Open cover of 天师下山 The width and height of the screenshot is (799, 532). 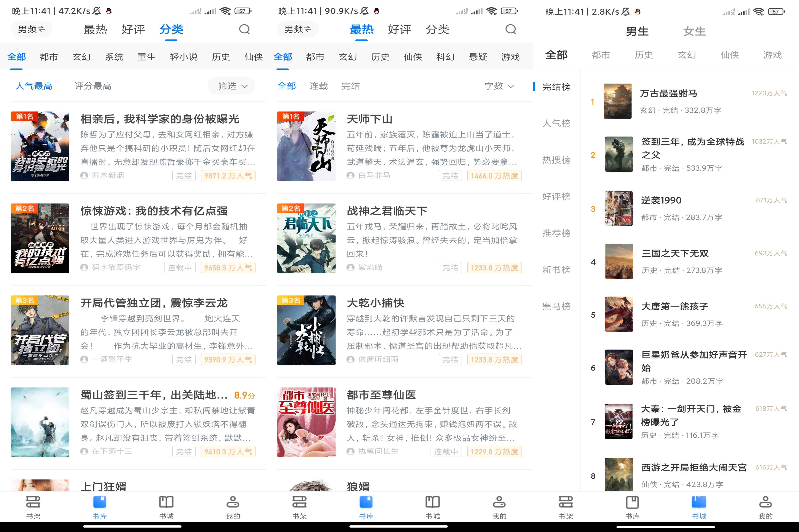pyautogui.click(x=306, y=146)
